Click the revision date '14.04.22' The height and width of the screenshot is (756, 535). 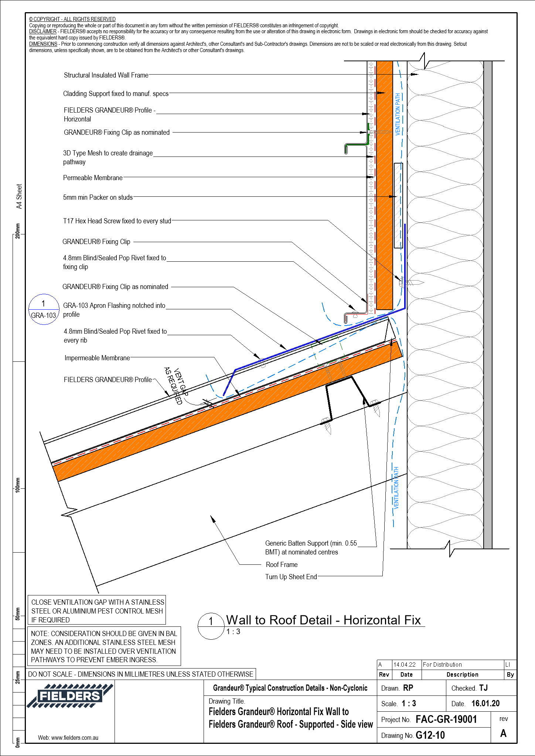(x=405, y=664)
